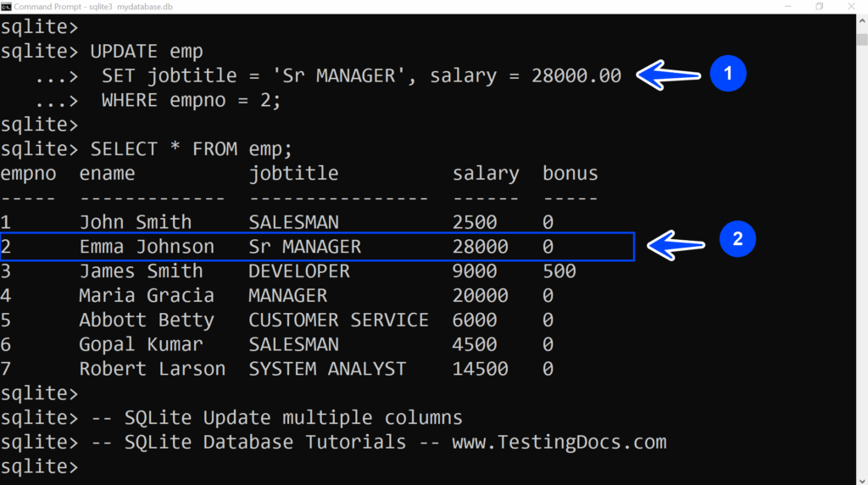Click the 'UPDATE emp' command text
This screenshot has height=485, width=868.
pyautogui.click(x=147, y=52)
